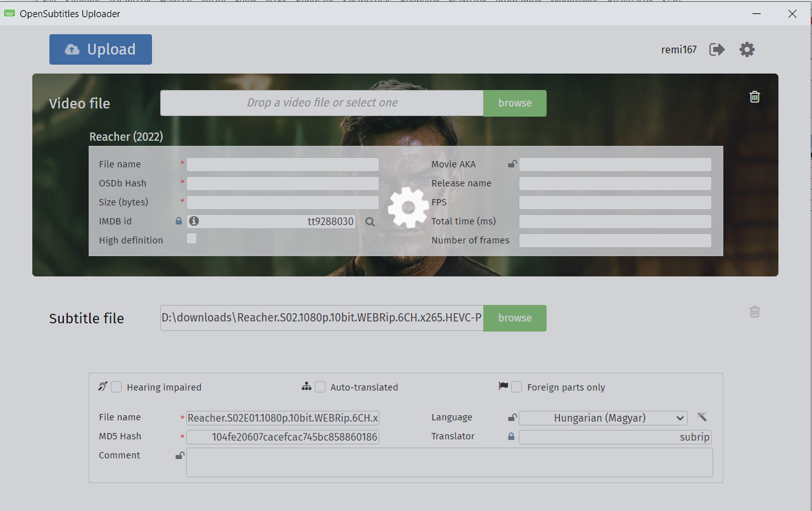Click the subtitle File name field
Screen dimensions: 812x511
pos(282,418)
